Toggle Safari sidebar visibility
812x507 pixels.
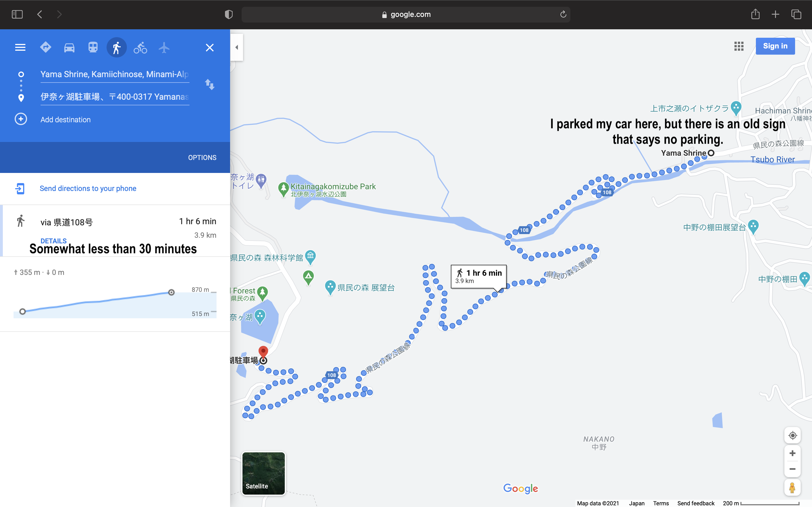17,14
